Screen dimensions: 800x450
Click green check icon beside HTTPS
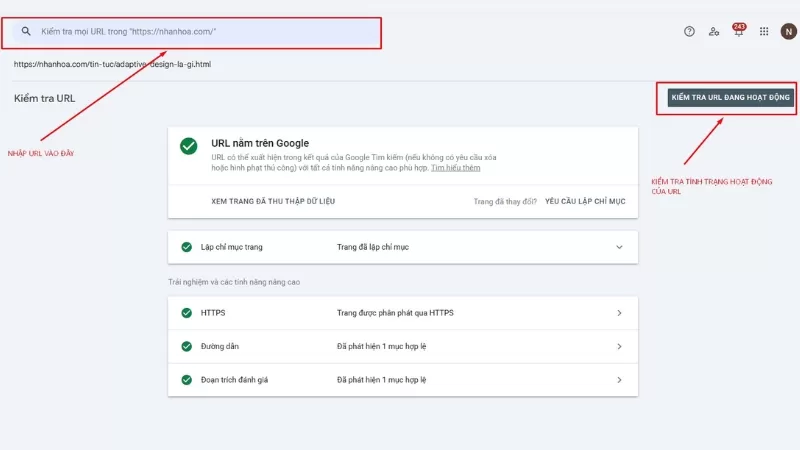click(x=187, y=313)
